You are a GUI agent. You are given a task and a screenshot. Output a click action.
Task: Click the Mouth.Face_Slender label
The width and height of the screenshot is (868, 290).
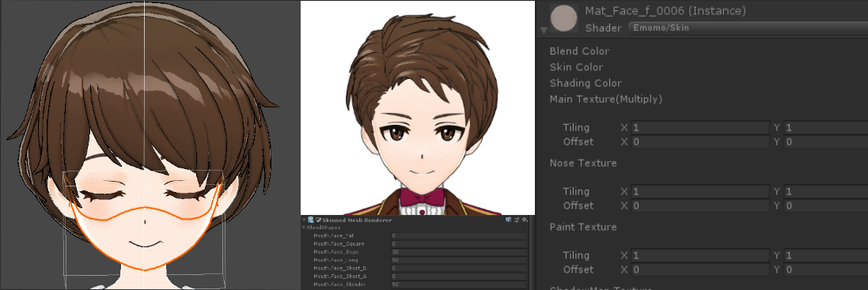point(339,284)
